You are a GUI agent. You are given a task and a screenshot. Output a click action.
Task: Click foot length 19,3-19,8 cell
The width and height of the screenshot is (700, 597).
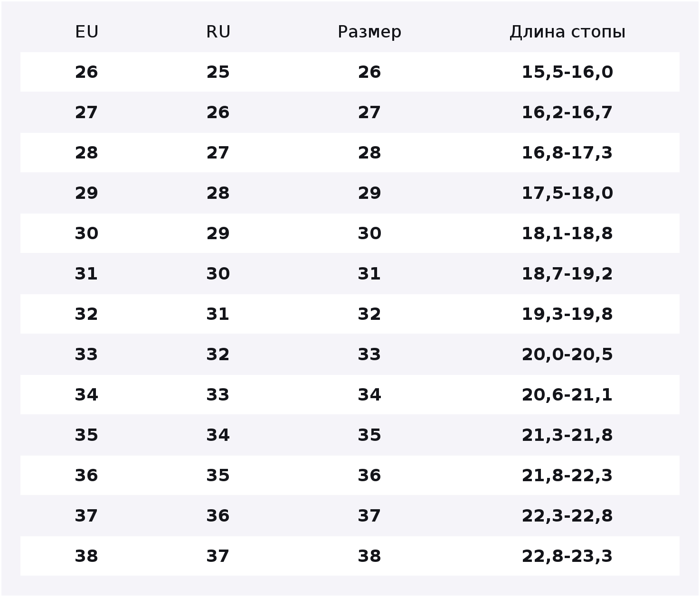pos(567,315)
